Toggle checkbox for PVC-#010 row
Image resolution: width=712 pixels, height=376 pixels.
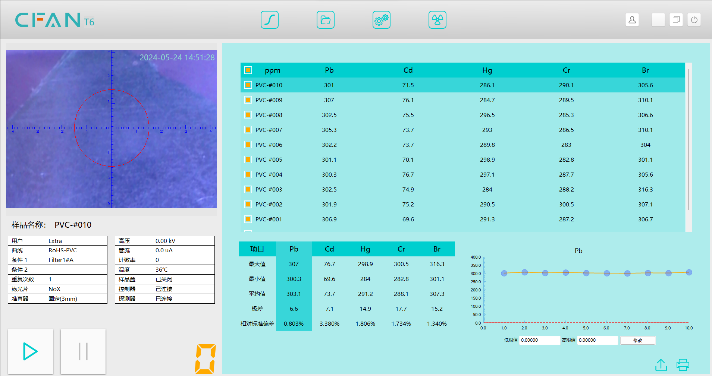(x=248, y=85)
